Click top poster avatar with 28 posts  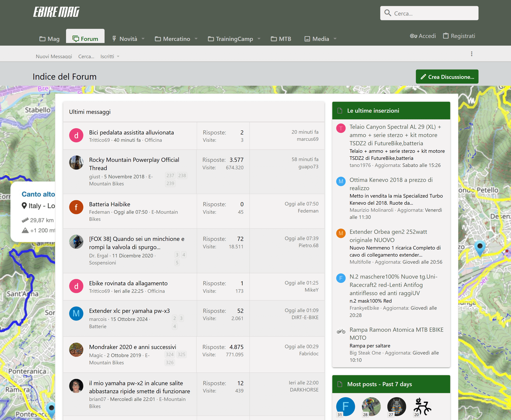click(371, 407)
